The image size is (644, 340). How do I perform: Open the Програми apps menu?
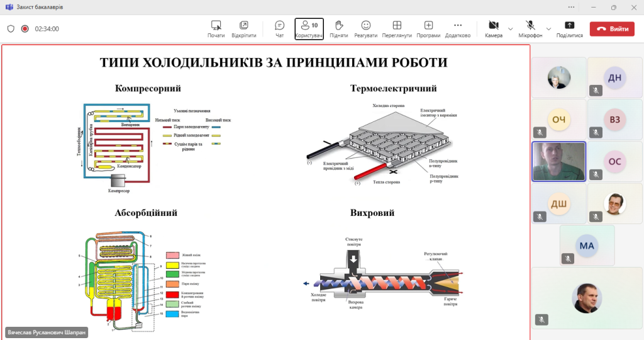click(x=428, y=28)
